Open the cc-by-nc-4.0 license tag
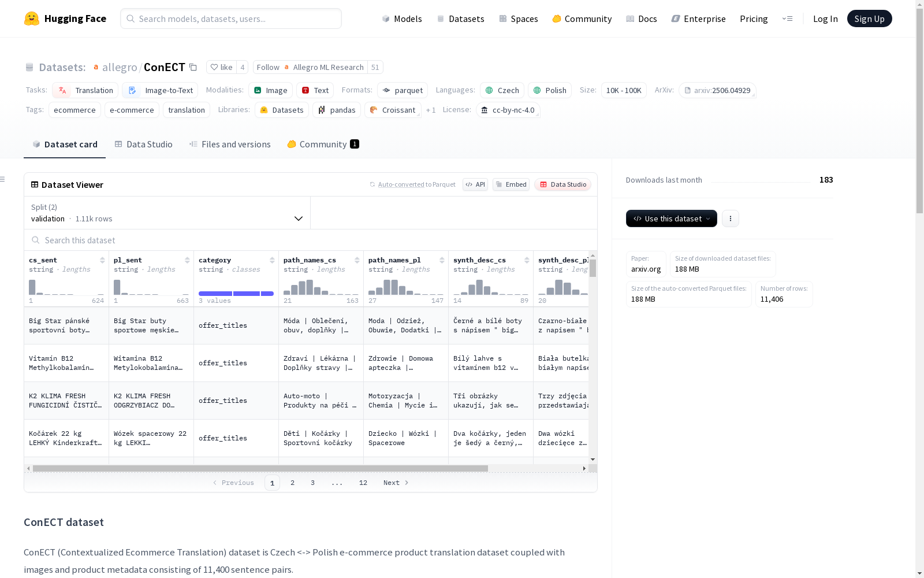 coord(508,110)
